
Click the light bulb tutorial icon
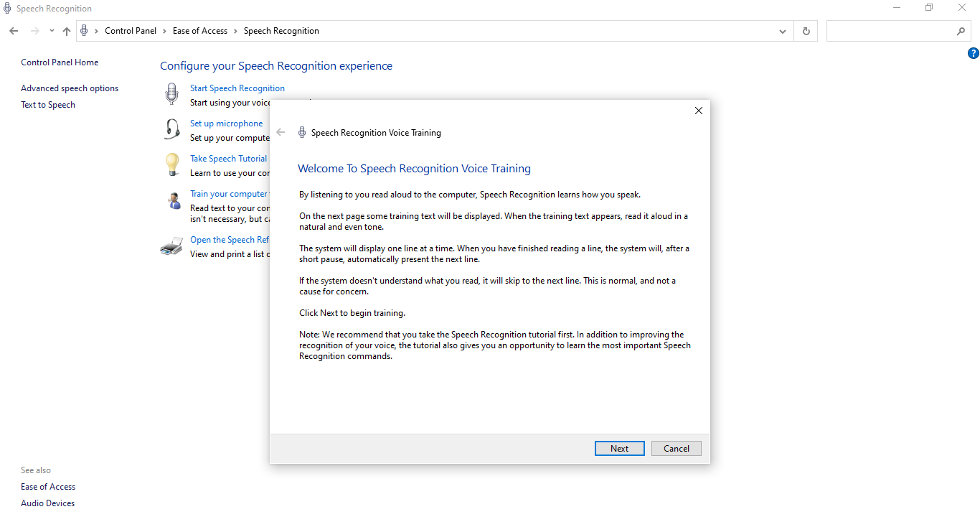[172, 164]
